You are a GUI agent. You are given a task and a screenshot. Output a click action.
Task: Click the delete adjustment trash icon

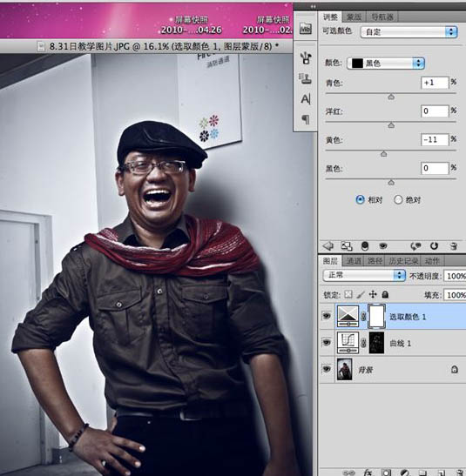coord(453,246)
